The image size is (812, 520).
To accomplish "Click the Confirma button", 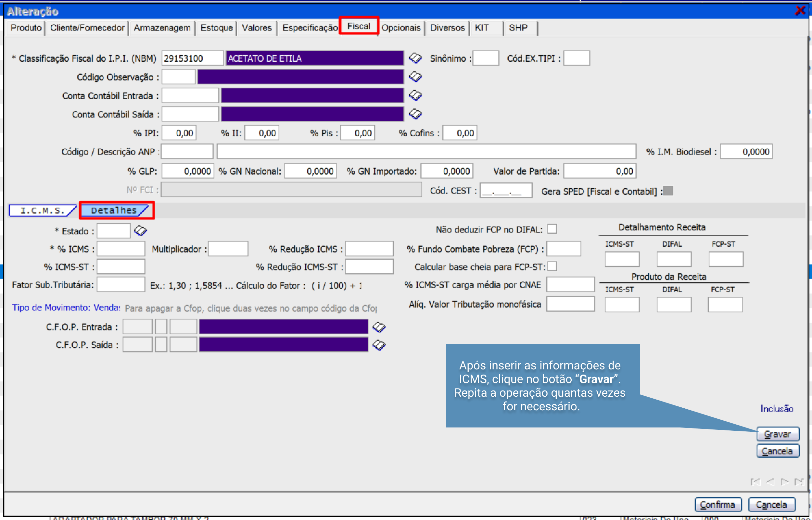I will point(718,504).
